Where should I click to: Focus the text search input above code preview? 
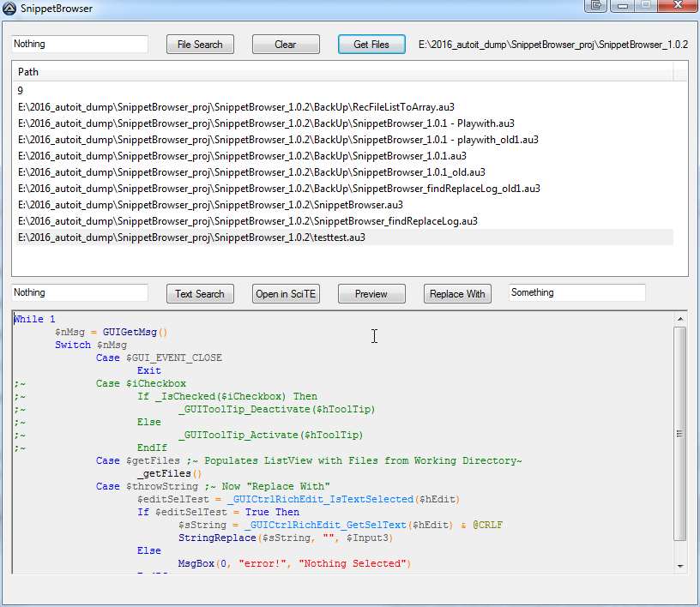80,293
